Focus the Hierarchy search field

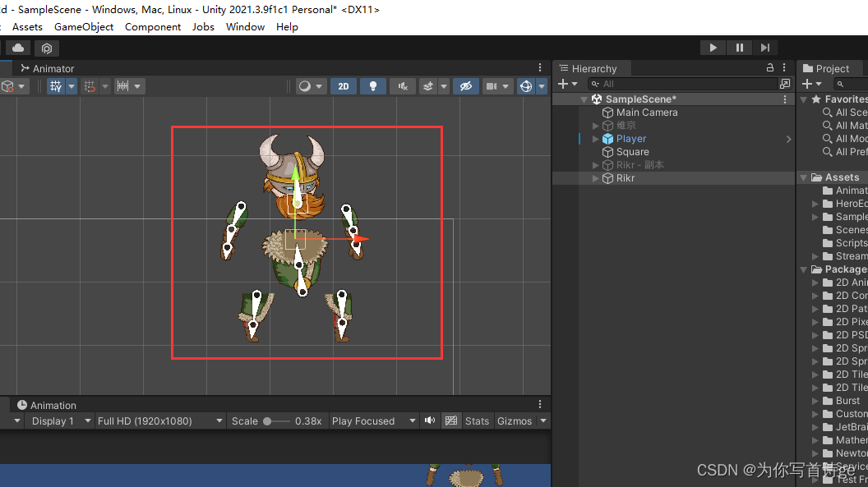682,84
